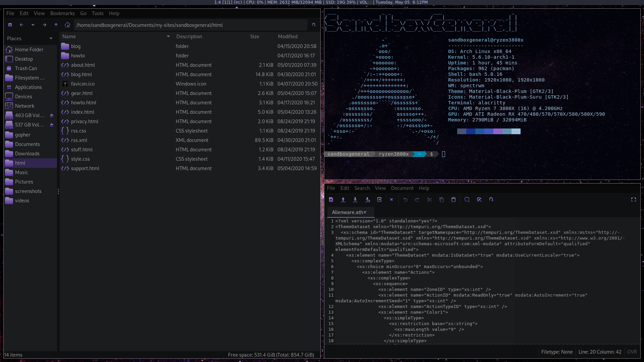Eject the 463 GB volume
This screenshot has width=644, height=362.
click(x=52, y=115)
